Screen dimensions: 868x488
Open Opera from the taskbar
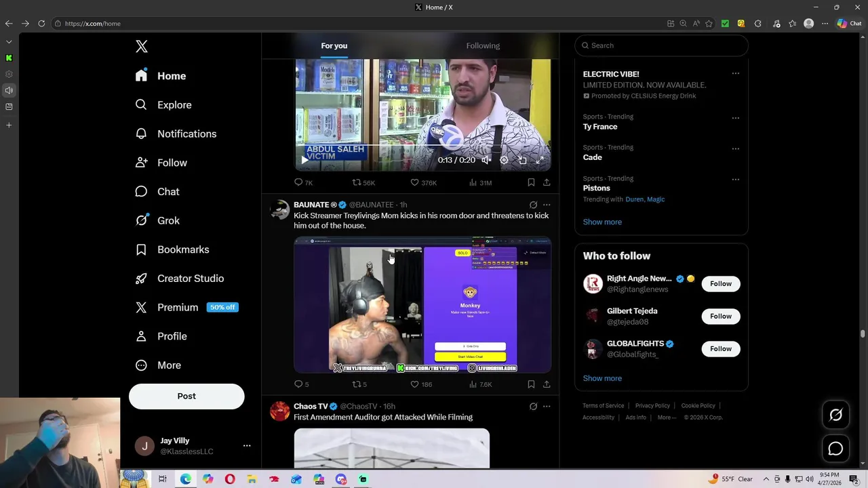pos(230,479)
